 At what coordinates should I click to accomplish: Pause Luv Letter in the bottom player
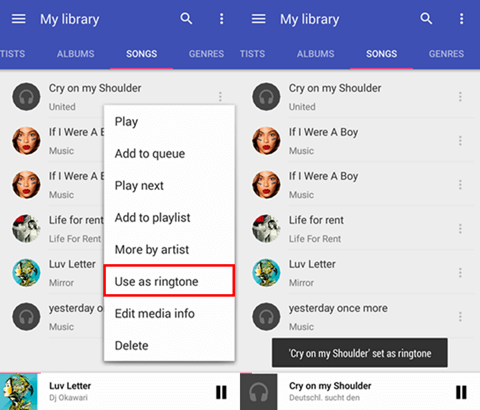tap(221, 392)
